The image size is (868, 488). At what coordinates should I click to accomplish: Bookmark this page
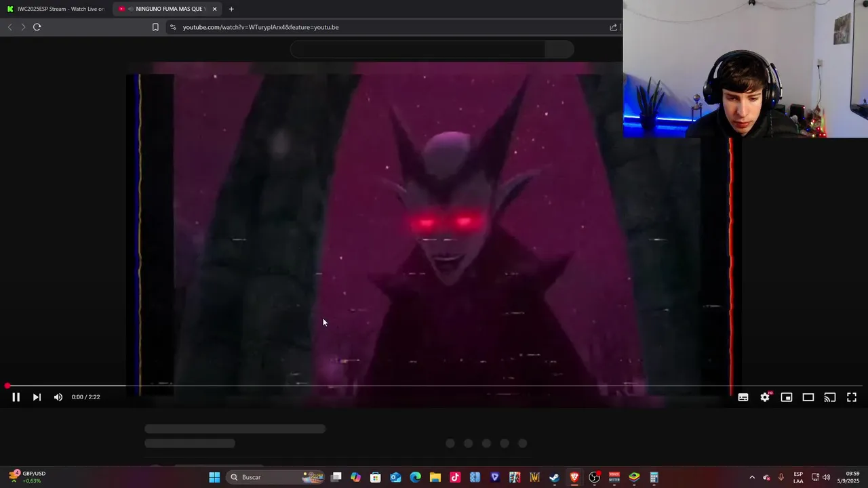pos(155,27)
